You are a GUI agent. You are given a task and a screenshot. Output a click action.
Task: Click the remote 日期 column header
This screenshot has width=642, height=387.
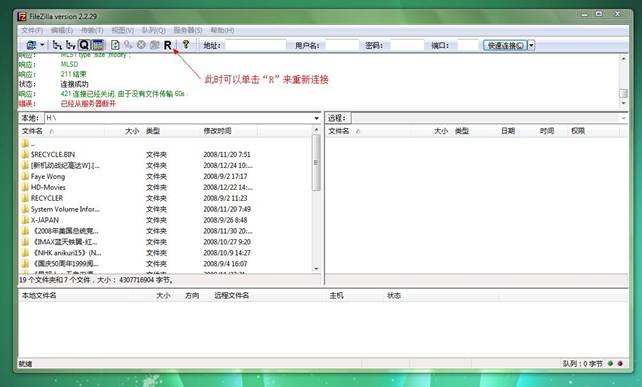(508, 131)
